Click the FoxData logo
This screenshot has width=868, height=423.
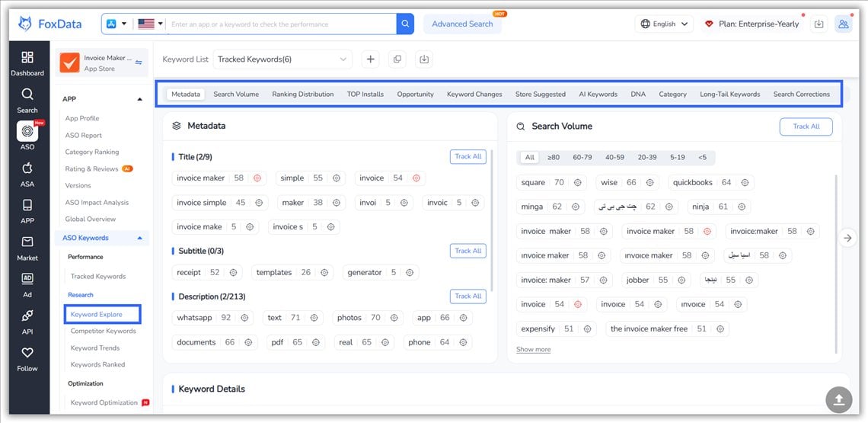point(49,24)
